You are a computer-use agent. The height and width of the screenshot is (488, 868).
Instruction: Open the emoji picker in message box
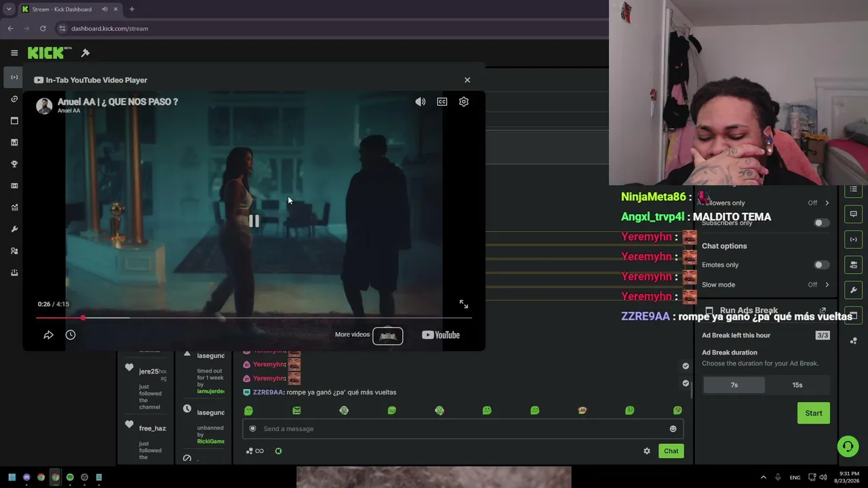(x=673, y=428)
